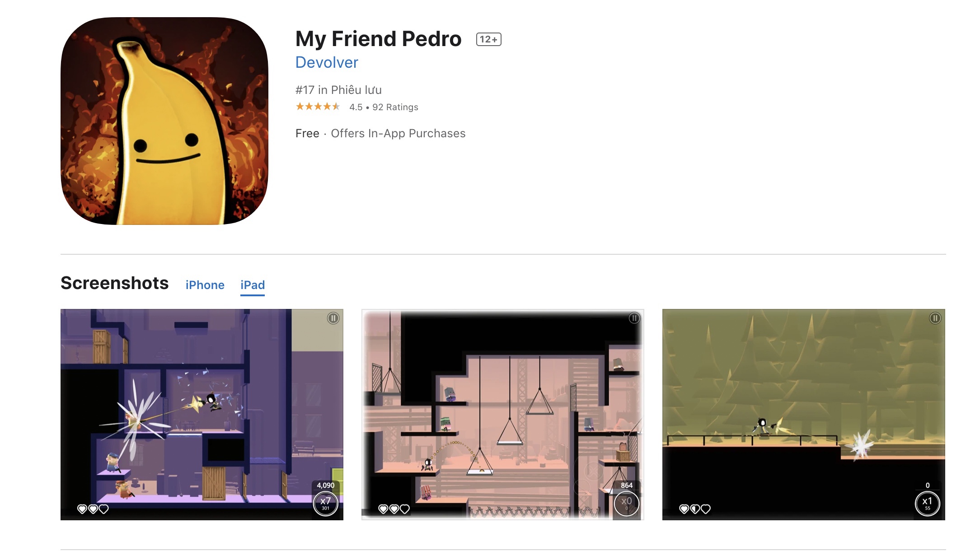
Task: Click the pause icon in third screenshot
Action: (x=935, y=318)
